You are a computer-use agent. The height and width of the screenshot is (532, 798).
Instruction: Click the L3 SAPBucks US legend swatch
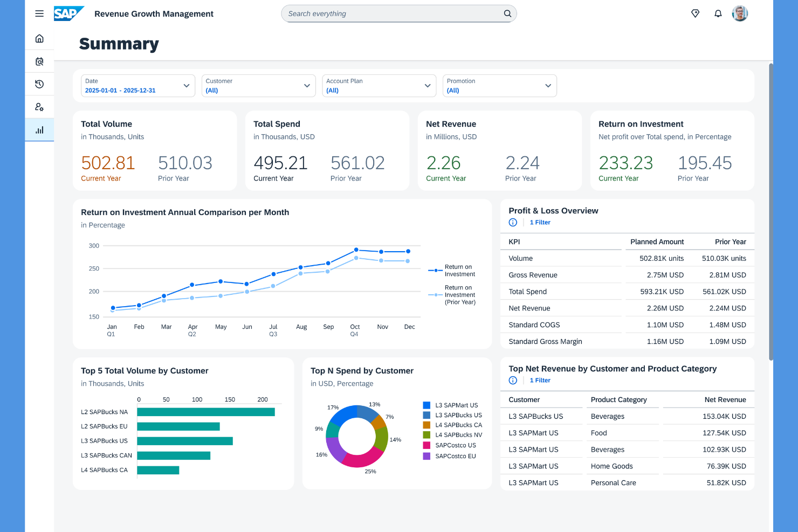(426, 415)
